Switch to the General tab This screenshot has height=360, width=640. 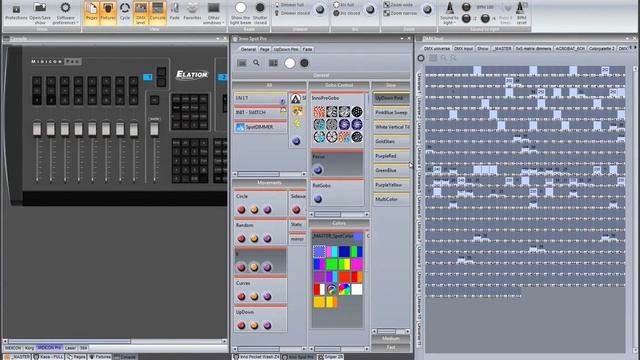click(248, 49)
